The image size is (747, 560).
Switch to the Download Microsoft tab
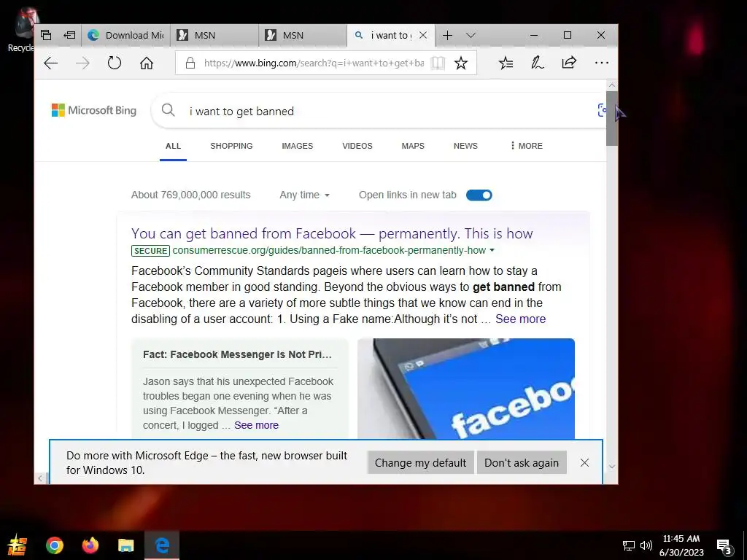(x=125, y=35)
